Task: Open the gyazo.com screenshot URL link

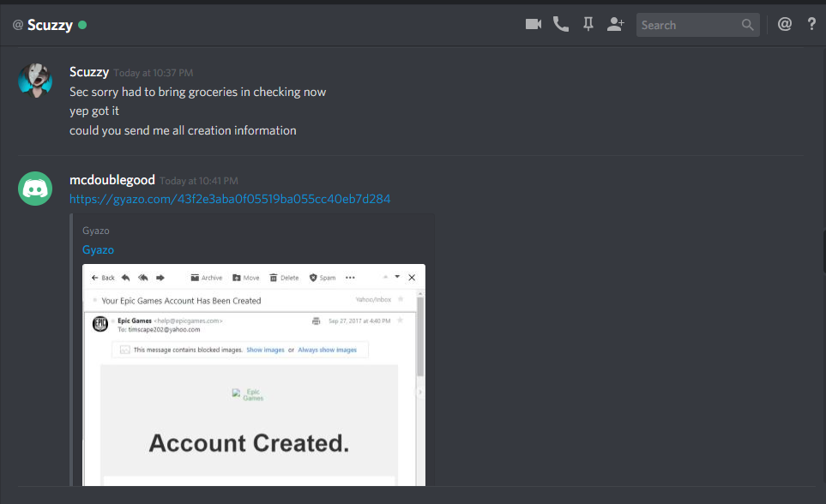Action: 230,199
